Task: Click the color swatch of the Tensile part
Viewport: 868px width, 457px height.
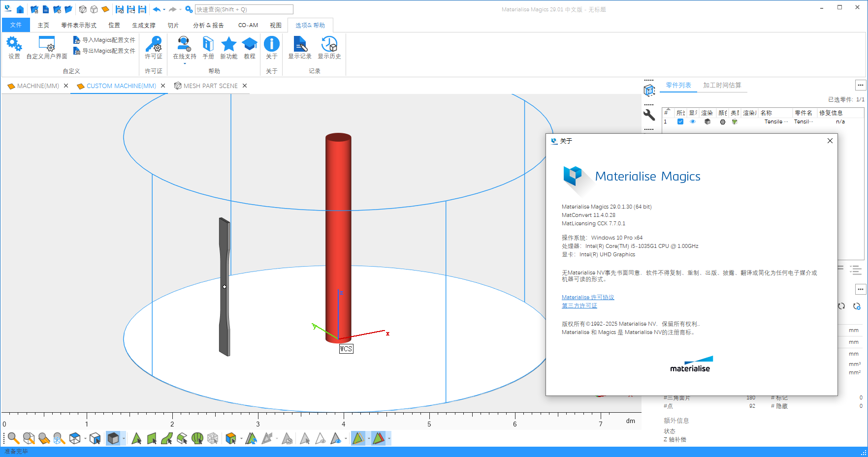Action: pyautogui.click(x=722, y=122)
